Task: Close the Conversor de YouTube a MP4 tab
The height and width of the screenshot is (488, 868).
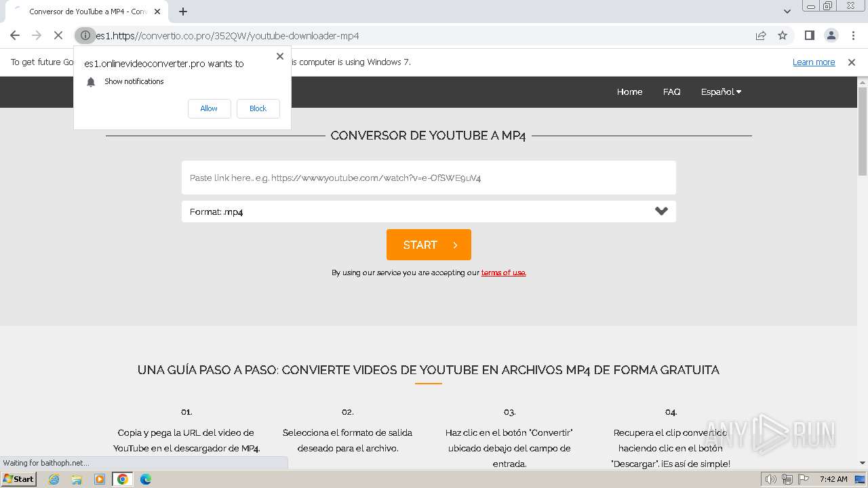Action: tap(157, 12)
